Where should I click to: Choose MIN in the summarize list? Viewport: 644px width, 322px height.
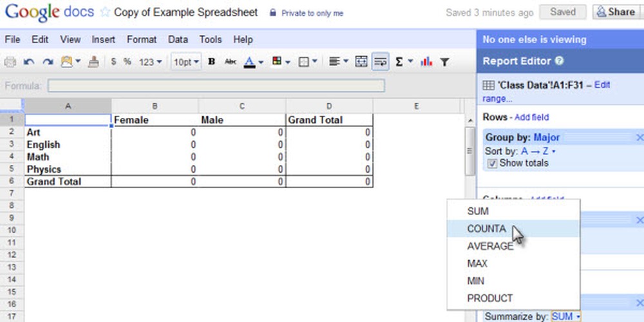pyautogui.click(x=513, y=281)
